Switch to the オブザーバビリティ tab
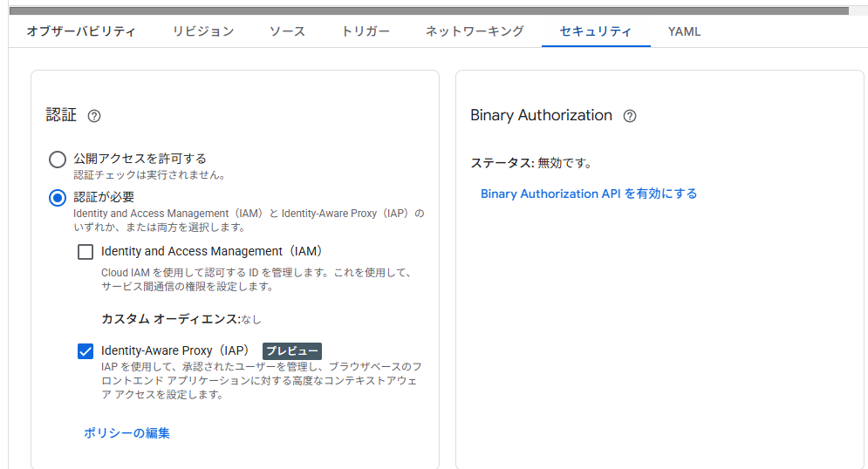 point(81,31)
